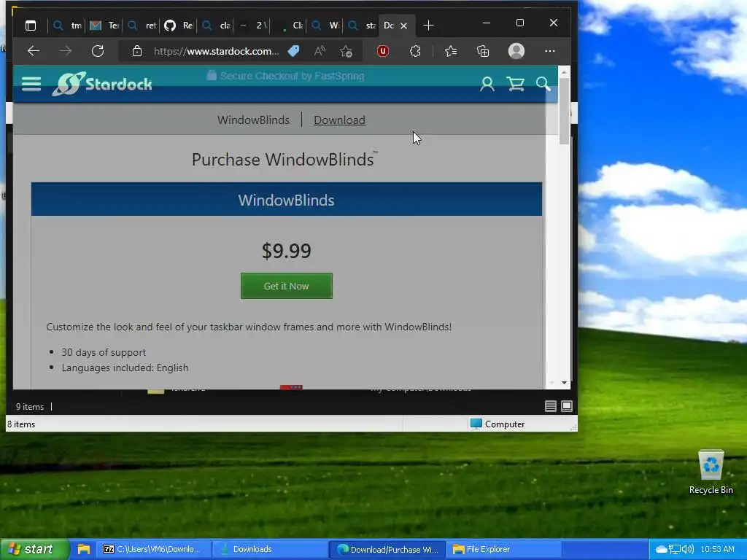
Task: Click Computer in the status bar
Action: tap(498, 424)
